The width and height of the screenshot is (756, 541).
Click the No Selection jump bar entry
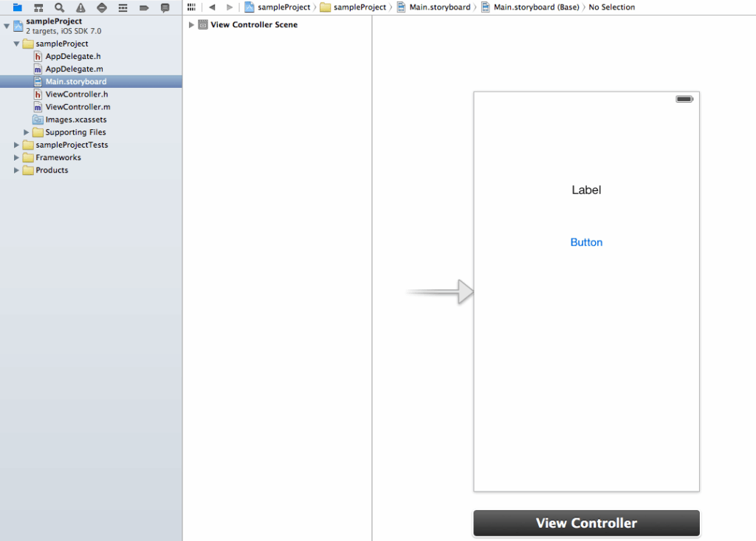click(x=610, y=7)
